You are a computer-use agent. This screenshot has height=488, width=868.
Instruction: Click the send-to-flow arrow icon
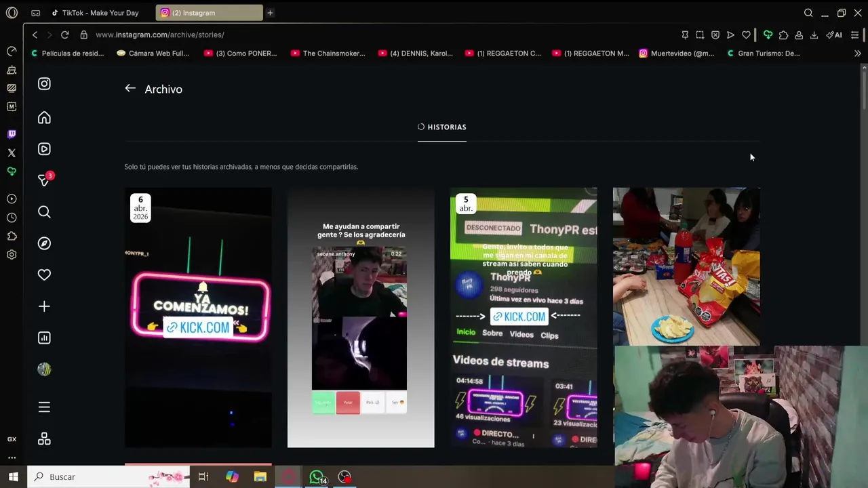point(730,35)
